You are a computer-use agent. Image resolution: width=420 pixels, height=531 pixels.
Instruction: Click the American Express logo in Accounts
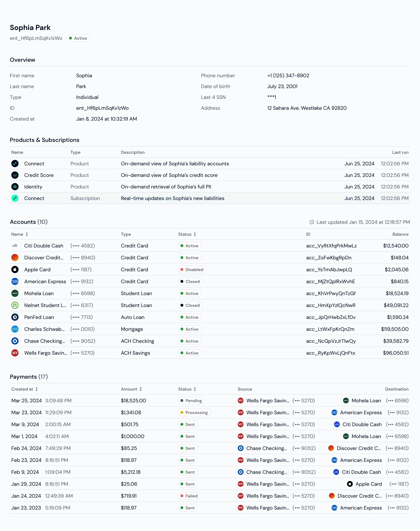[x=15, y=281]
